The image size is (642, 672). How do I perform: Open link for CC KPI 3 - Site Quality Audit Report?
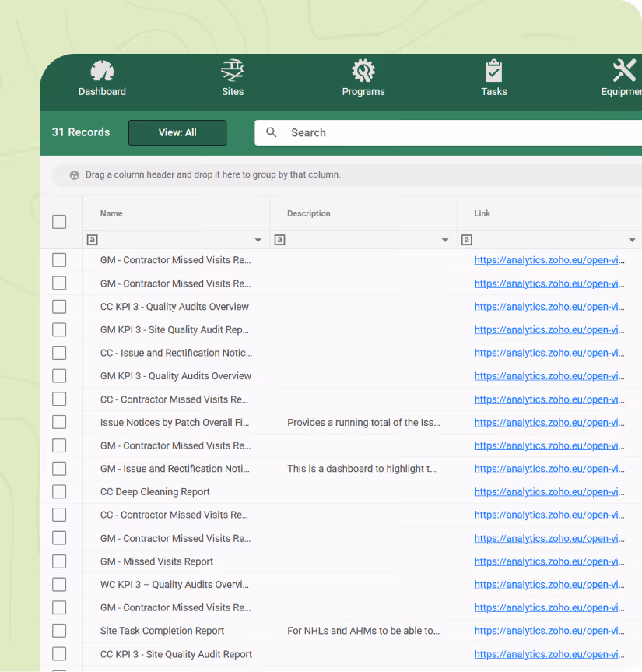(549, 654)
